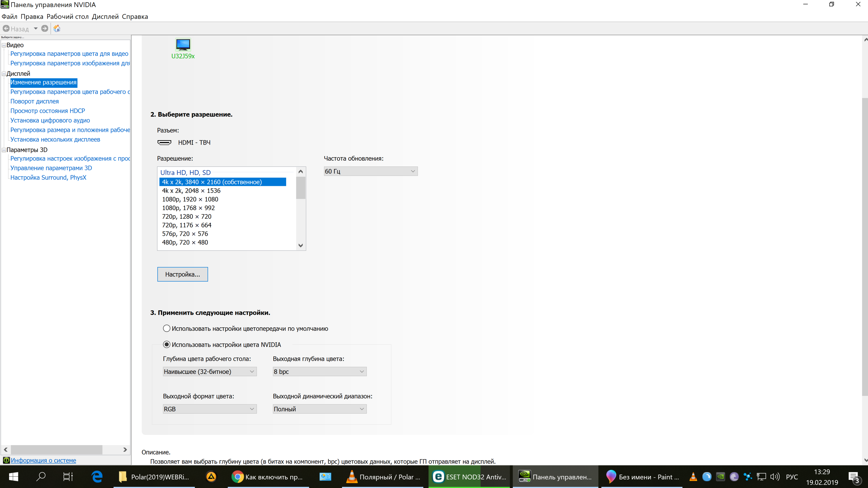The width and height of the screenshot is (868, 488).
Task: Select the use NVIDIA color settings radio button
Action: coord(166,345)
